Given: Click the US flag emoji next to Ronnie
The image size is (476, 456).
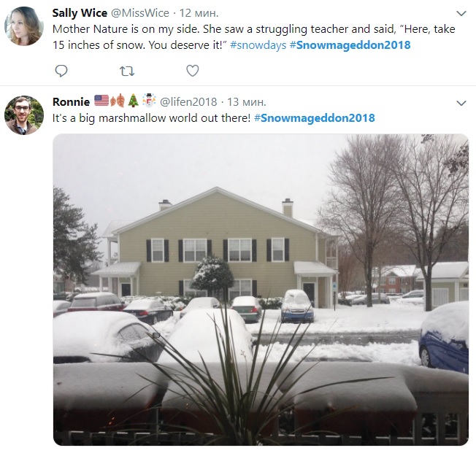Looking at the screenshot, I should 101,101.
